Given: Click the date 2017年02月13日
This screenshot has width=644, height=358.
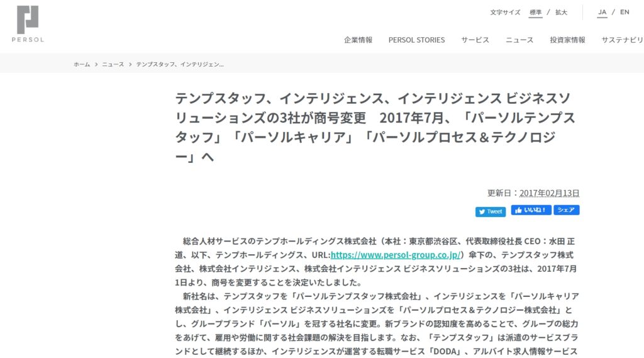Looking at the screenshot, I should (x=549, y=193).
